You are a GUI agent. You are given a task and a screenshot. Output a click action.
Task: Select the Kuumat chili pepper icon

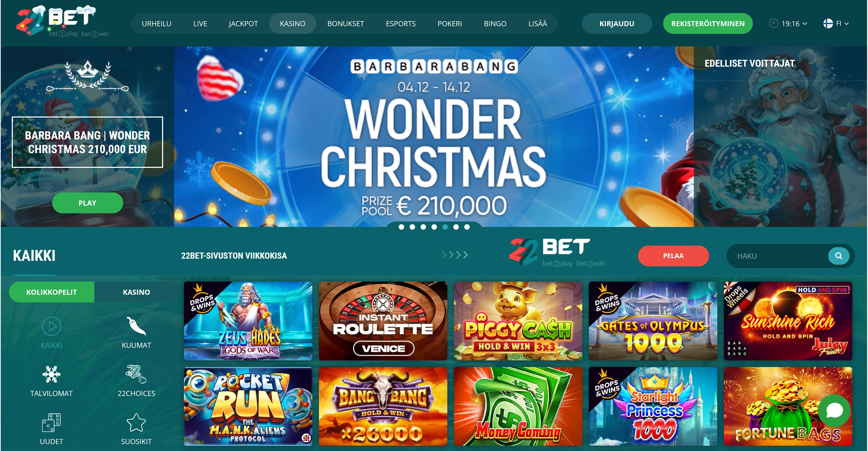(136, 326)
